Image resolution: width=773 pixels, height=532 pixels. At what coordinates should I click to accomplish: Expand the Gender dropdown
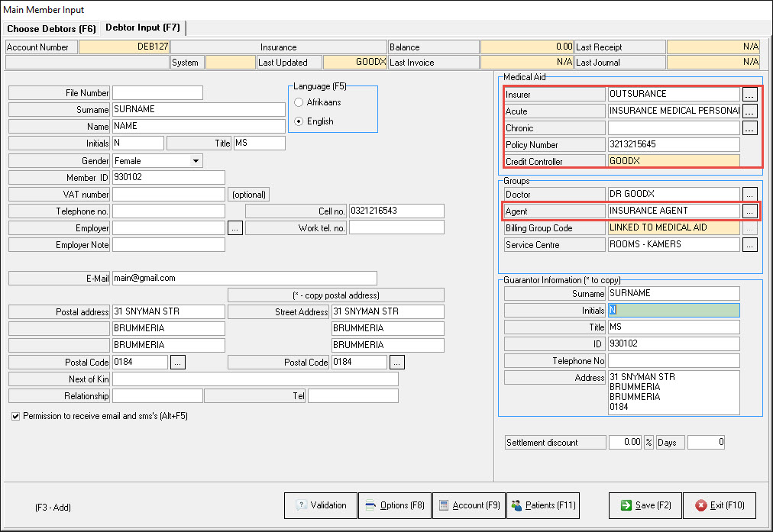[x=196, y=161]
